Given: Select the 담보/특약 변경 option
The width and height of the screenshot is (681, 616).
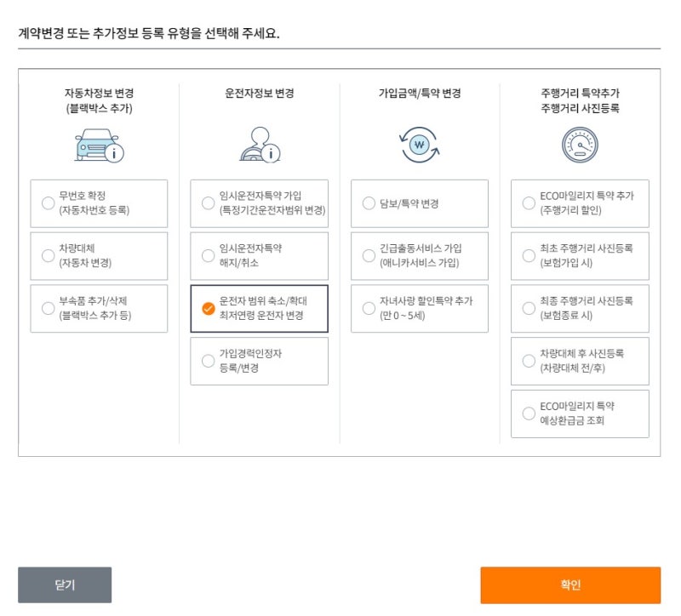Looking at the screenshot, I should [x=420, y=203].
